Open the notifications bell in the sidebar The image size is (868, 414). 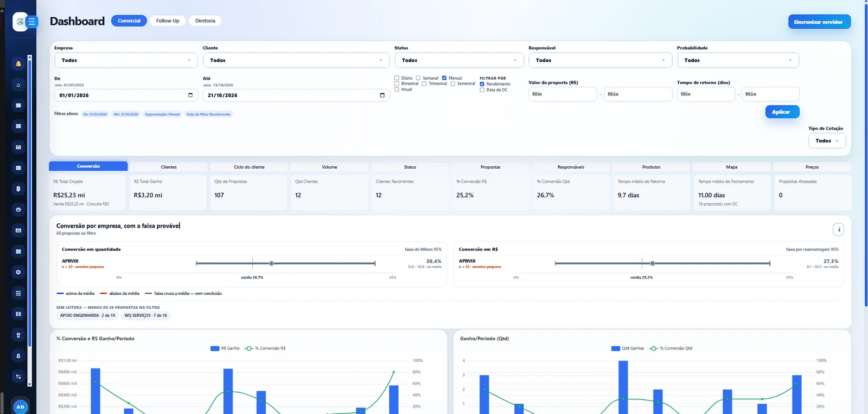pyautogui.click(x=18, y=64)
